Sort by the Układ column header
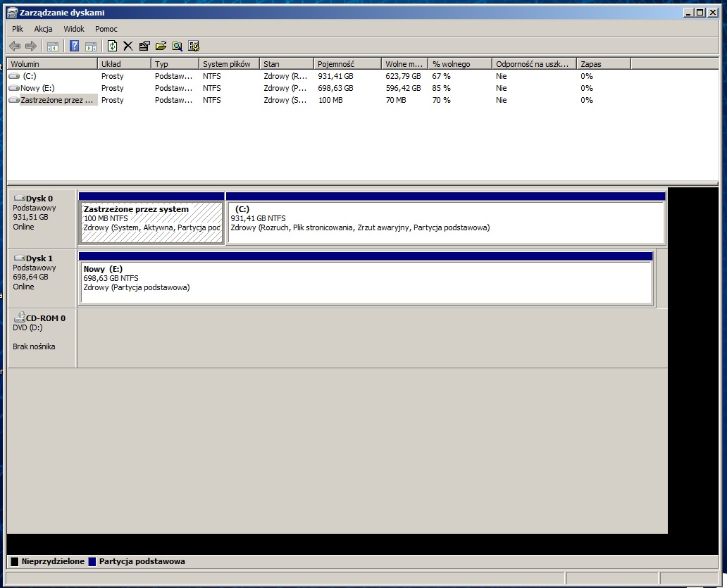Viewport: 727px width, 588px height. [124, 64]
